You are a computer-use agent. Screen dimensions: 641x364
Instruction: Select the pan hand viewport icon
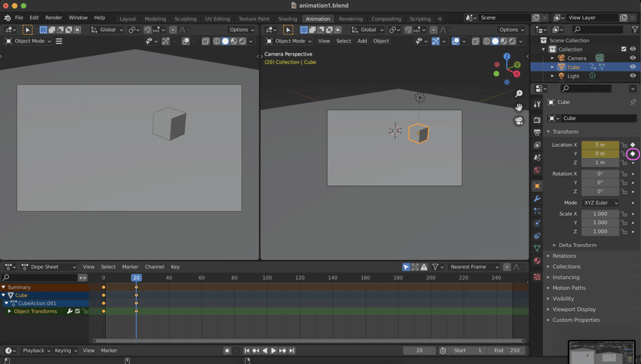tap(518, 107)
